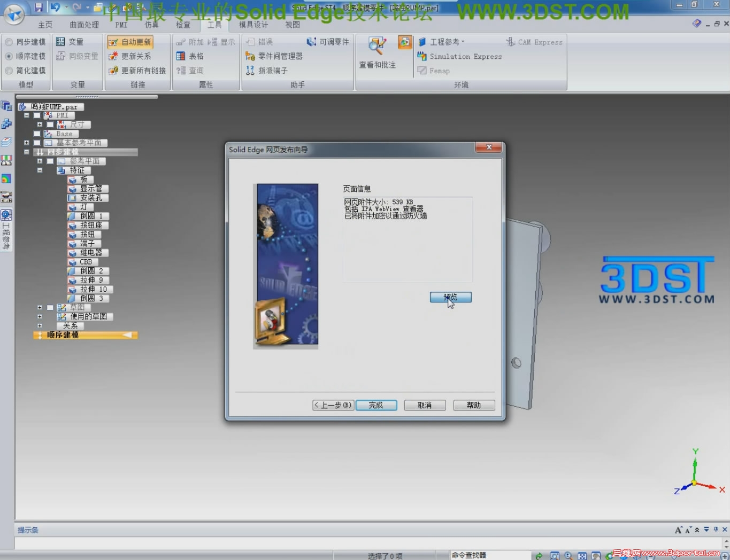Click the Save icon in quick access toolbar
730x560 pixels.
[39, 7]
